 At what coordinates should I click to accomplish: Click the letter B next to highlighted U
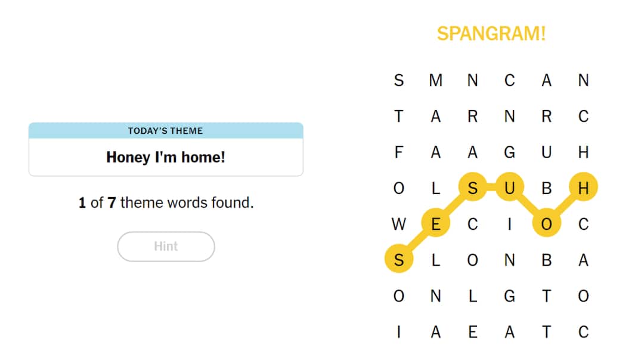tap(547, 187)
